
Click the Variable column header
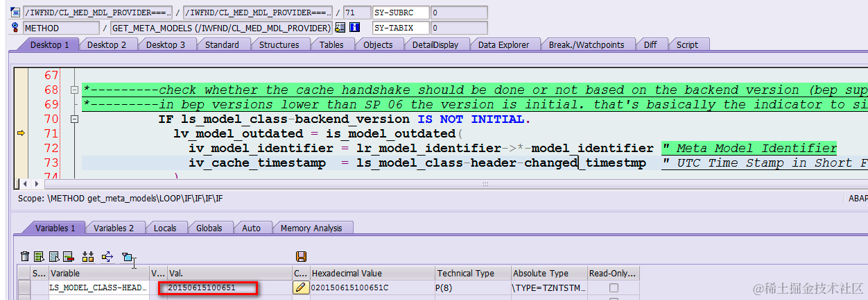pos(98,274)
